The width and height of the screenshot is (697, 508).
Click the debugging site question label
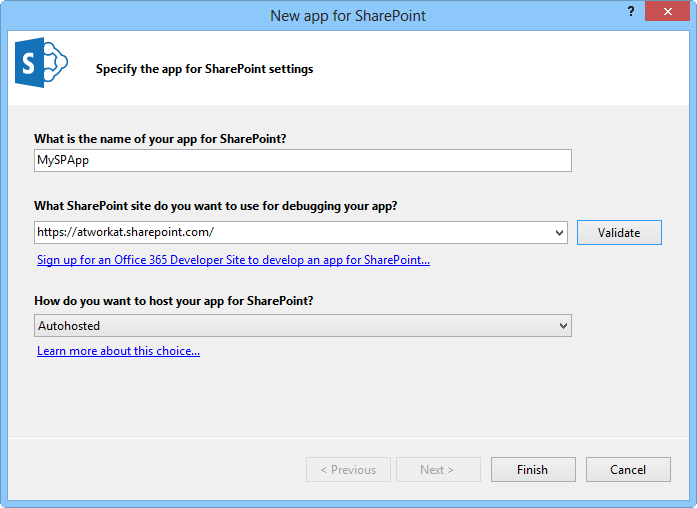(x=215, y=206)
